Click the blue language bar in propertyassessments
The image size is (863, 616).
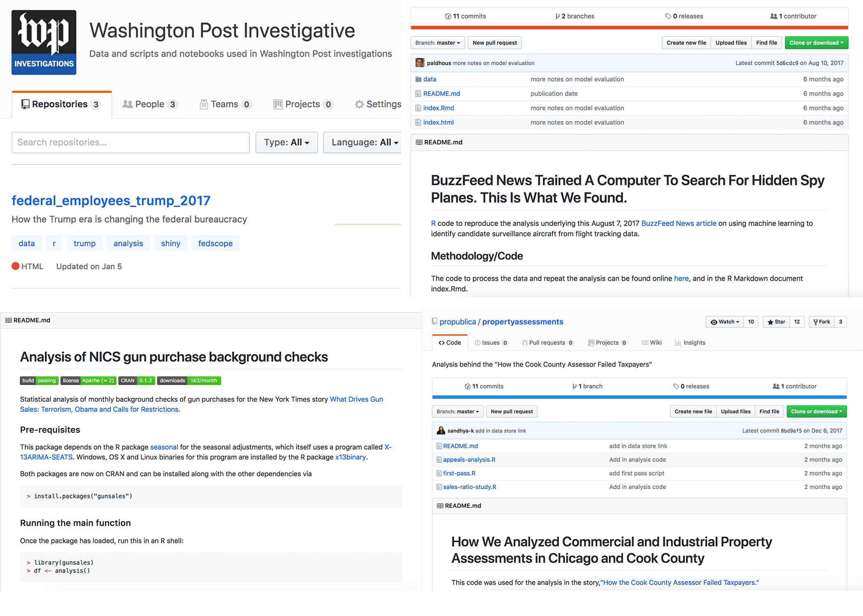(639, 397)
